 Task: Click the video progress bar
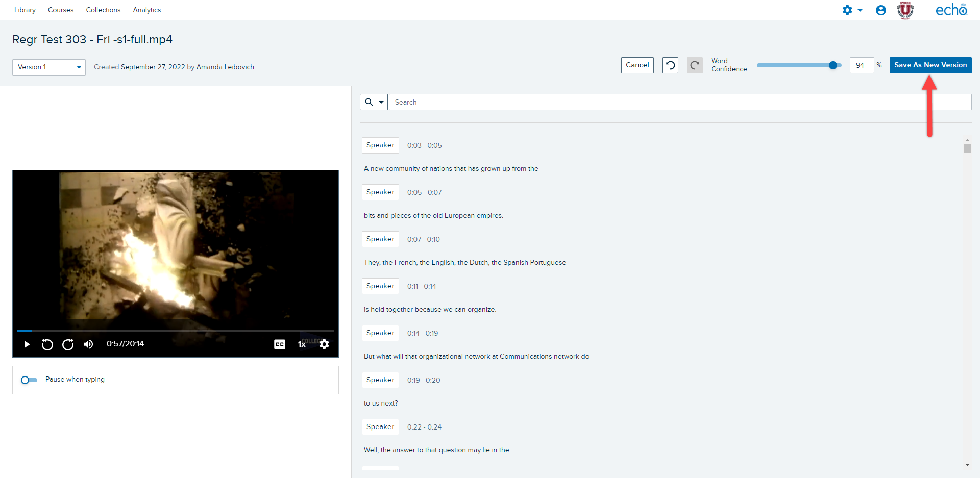pos(176,331)
